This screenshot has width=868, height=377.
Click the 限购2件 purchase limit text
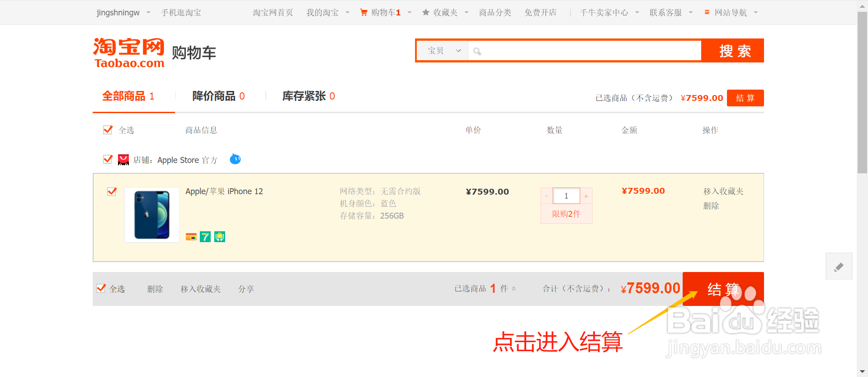(x=566, y=214)
